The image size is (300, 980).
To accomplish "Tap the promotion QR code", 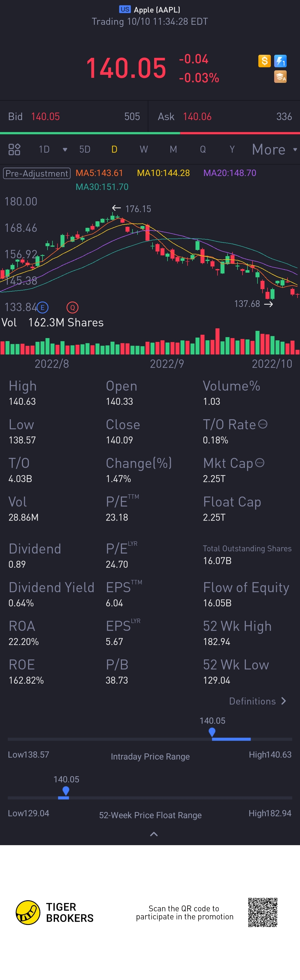I will coord(263,912).
